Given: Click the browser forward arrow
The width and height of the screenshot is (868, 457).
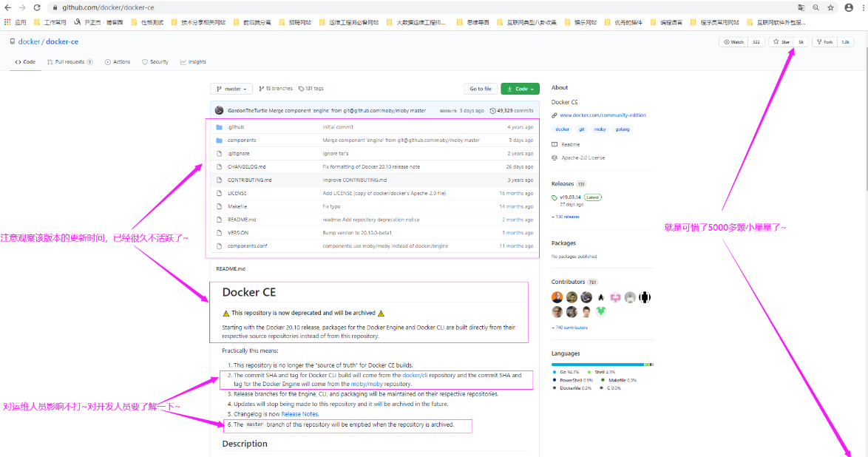Looking at the screenshot, I should [x=22, y=7].
